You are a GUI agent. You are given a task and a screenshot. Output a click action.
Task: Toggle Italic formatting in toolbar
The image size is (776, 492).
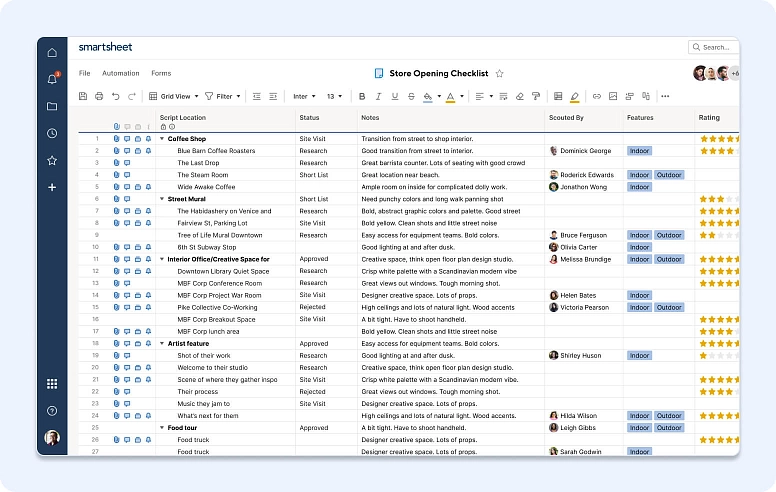(378, 96)
